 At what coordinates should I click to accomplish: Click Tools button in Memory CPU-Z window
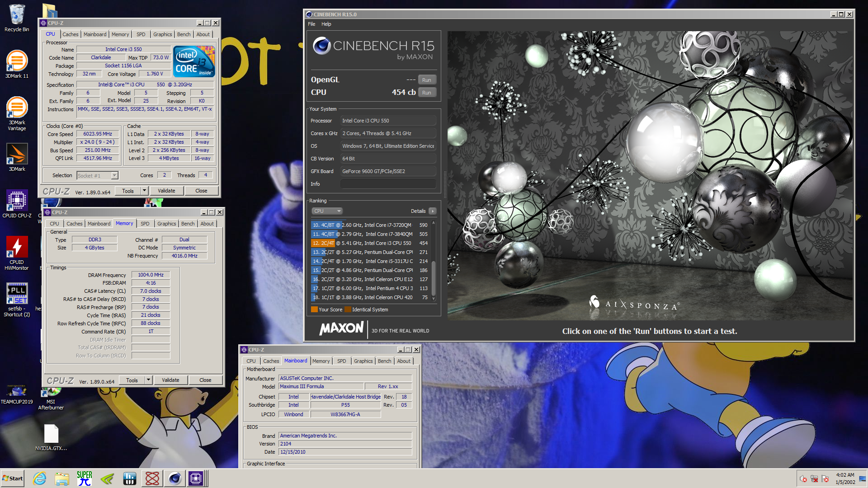point(132,380)
